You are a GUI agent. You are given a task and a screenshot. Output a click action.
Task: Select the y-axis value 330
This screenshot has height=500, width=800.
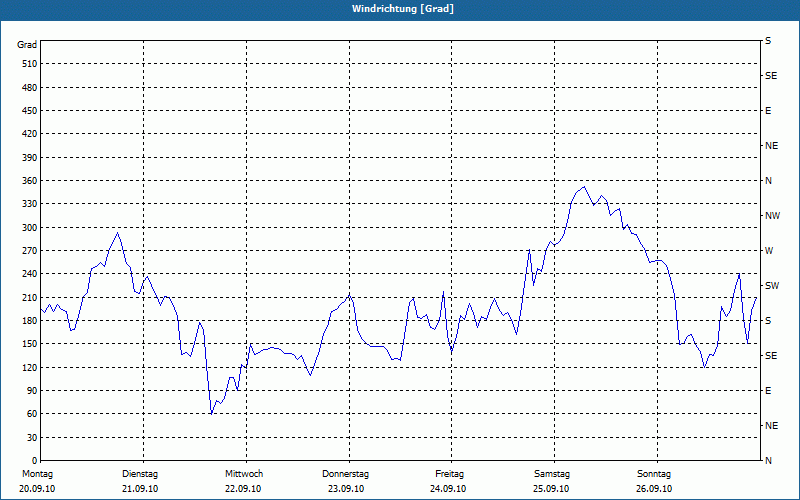point(30,204)
